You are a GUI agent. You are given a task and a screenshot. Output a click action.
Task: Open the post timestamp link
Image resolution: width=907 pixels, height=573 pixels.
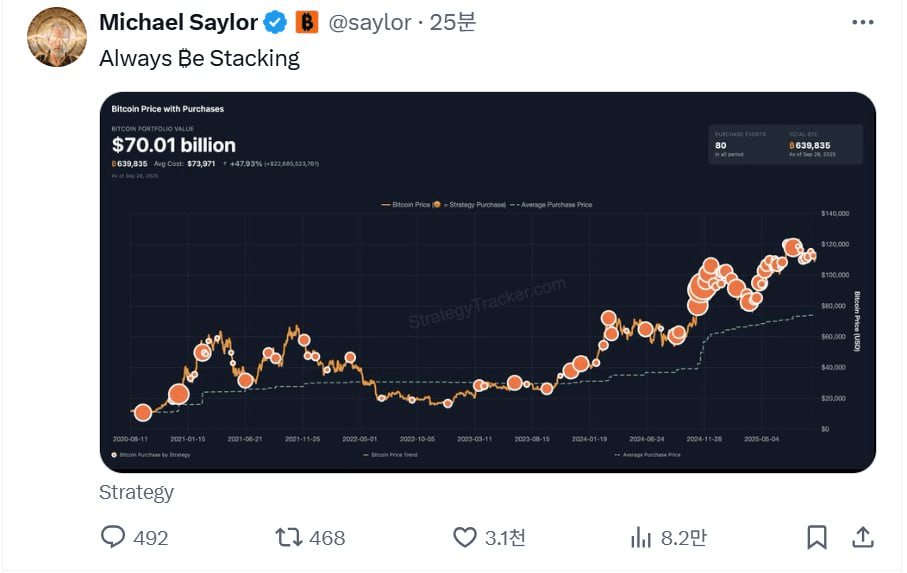coord(453,23)
